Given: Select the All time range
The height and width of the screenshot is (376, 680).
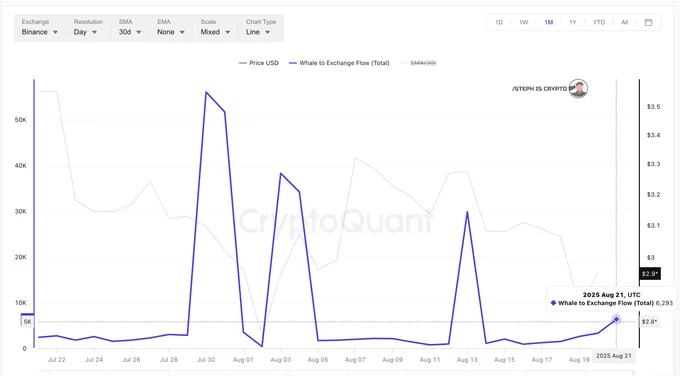Looking at the screenshot, I should click(x=624, y=22).
